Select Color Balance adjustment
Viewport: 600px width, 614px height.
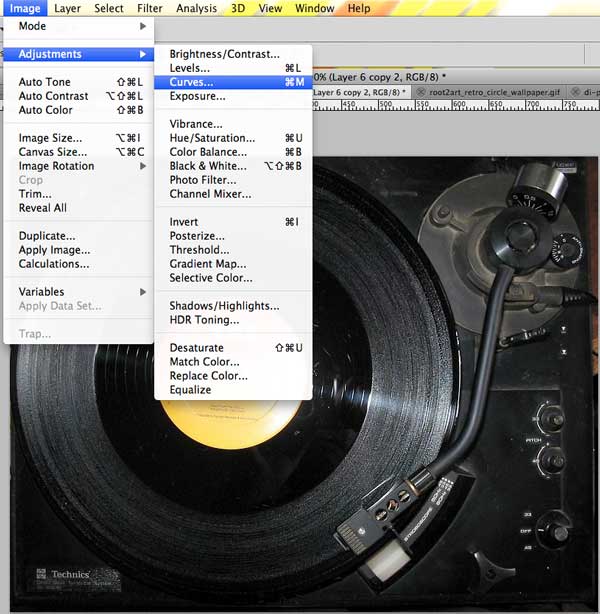[x=233, y=152]
